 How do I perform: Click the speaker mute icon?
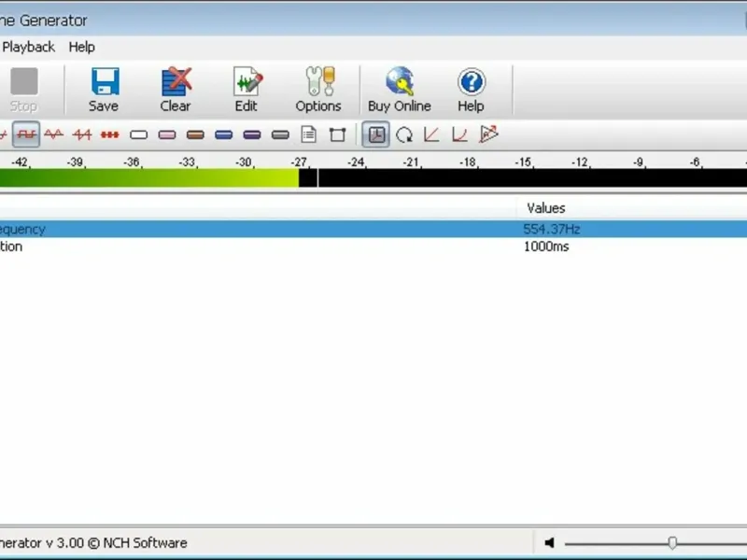tap(549, 543)
